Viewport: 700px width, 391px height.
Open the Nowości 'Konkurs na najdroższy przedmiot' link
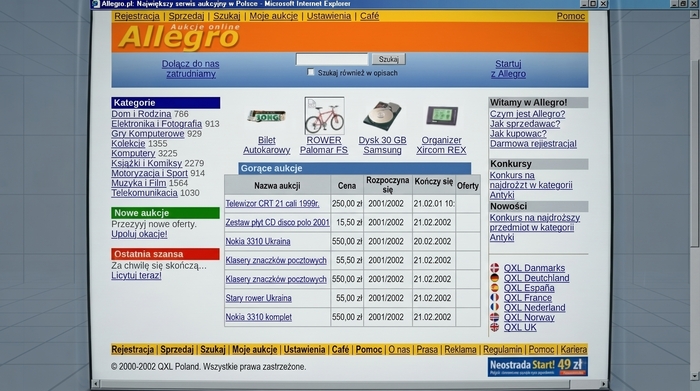point(534,227)
